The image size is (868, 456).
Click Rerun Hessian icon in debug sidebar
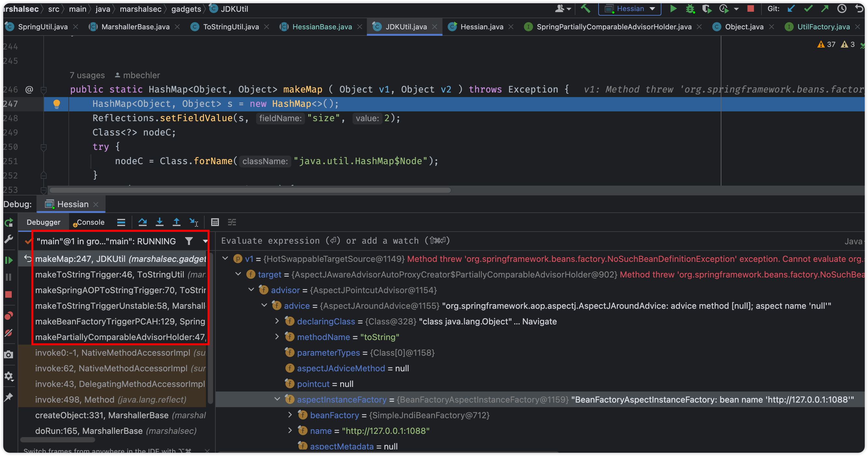pos(9,222)
